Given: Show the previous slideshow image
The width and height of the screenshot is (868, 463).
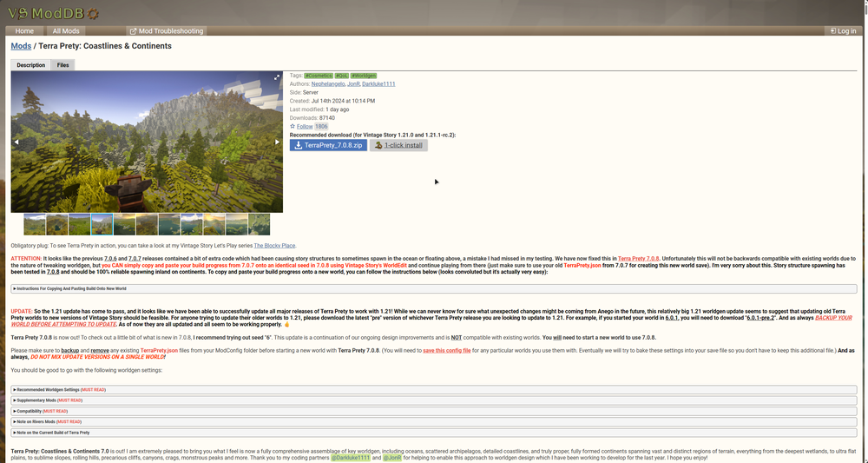Looking at the screenshot, I should click(x=16, y=142).
